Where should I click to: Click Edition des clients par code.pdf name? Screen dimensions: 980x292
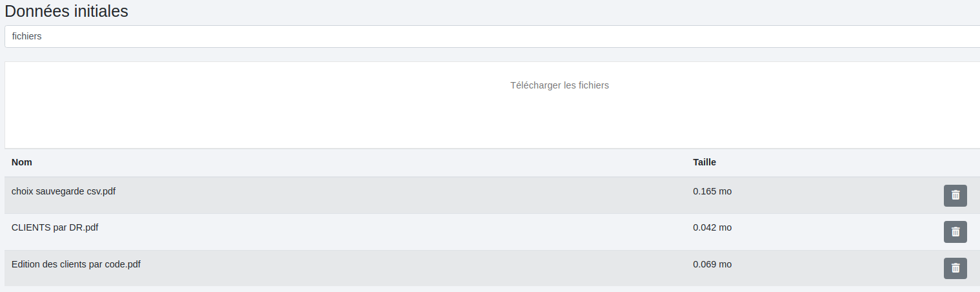[76, 264]
